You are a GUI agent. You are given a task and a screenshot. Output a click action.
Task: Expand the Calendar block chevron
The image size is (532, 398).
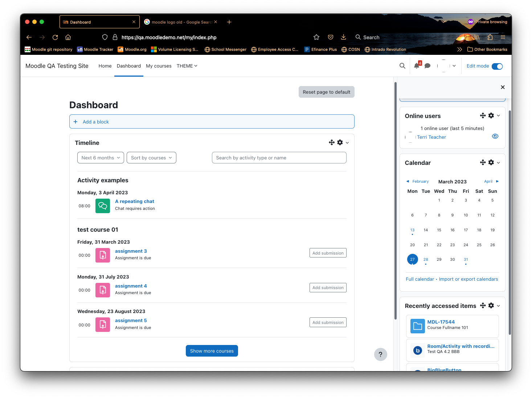point(498,163)
